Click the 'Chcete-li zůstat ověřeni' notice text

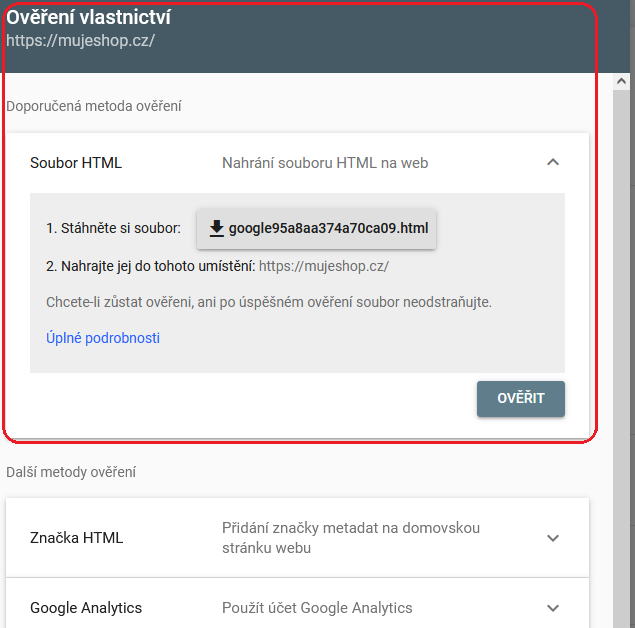[269, 302]
